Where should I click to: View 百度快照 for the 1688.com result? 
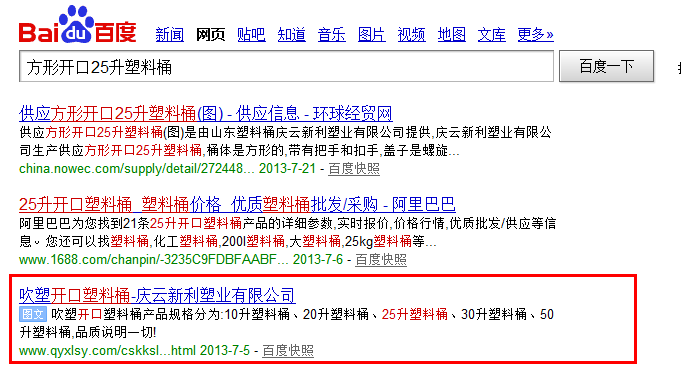click(381, 260)
